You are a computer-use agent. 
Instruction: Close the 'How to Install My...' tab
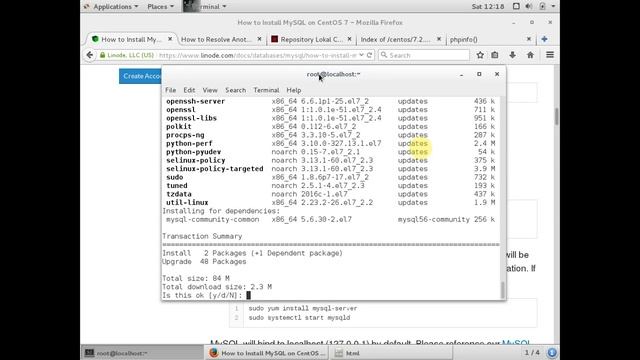tap(170, 39)
